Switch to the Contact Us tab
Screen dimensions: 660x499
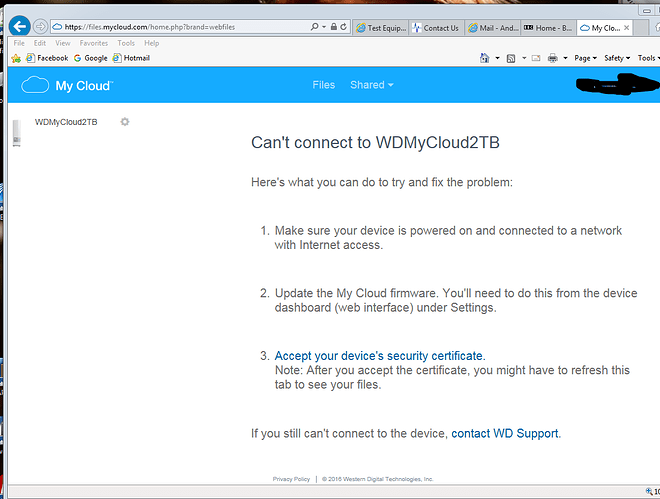coord(436,28)
